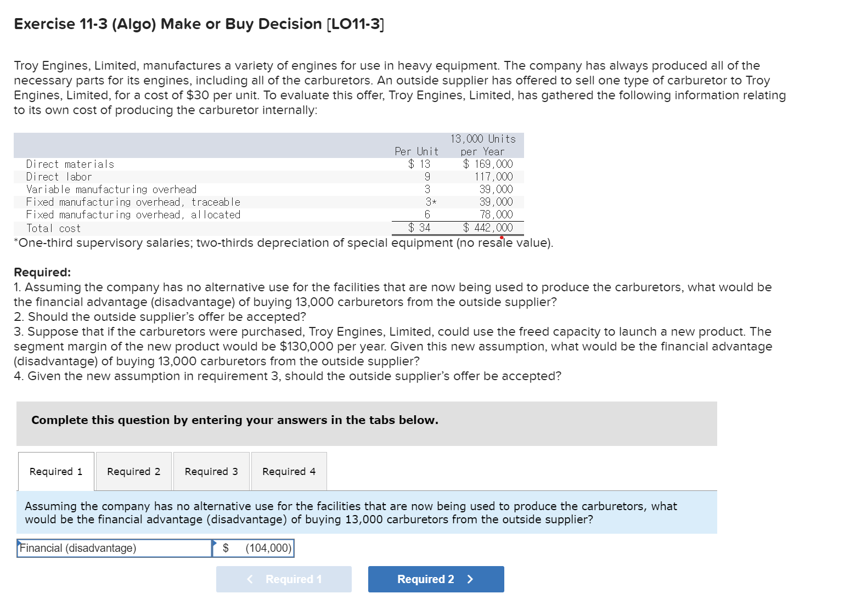Click Fixed manufacturing overhead, allocated label
This screenshot has height=616, width=850.
tap(133, 214)
